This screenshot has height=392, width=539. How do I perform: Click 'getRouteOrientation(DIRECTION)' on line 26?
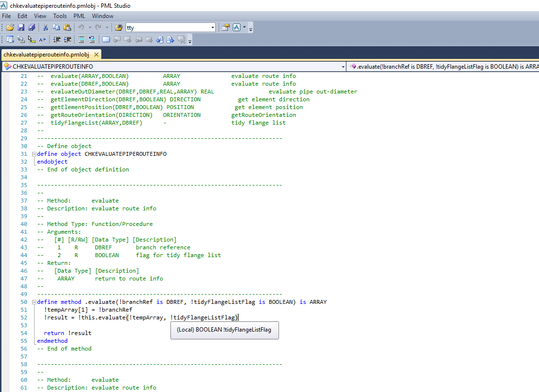[x=101, y=115]
